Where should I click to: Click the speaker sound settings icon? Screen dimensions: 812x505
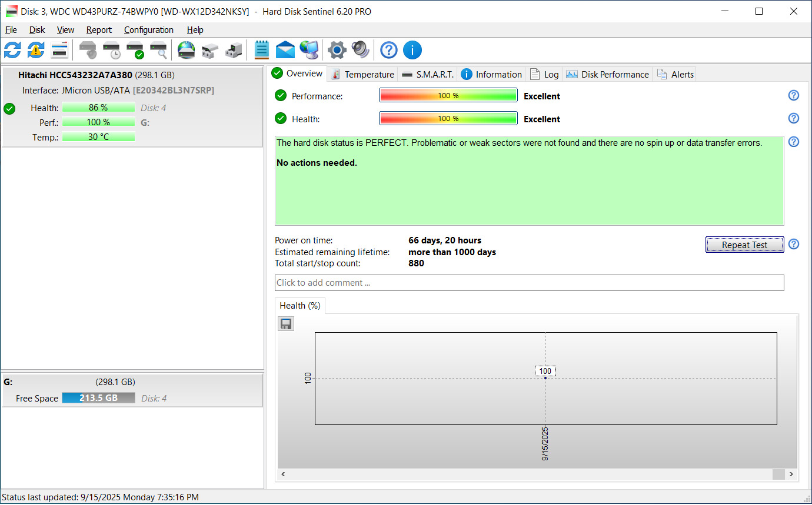click(360, 50)
